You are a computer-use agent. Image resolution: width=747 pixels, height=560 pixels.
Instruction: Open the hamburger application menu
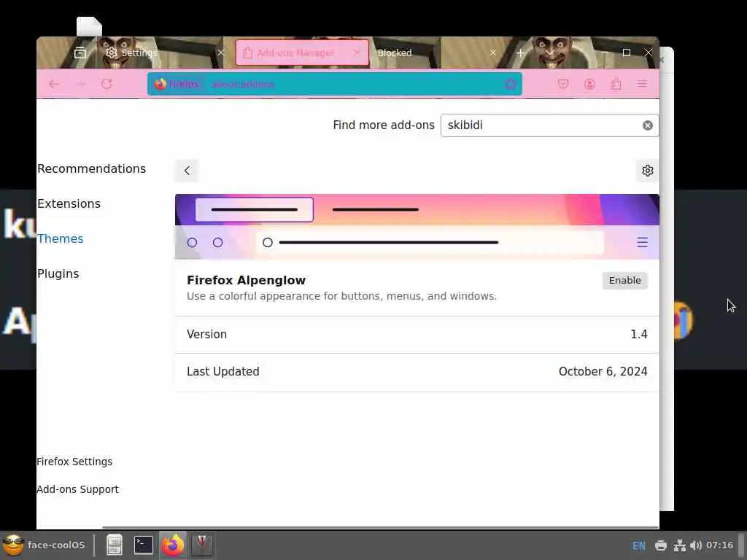click(x=642, y=85)
